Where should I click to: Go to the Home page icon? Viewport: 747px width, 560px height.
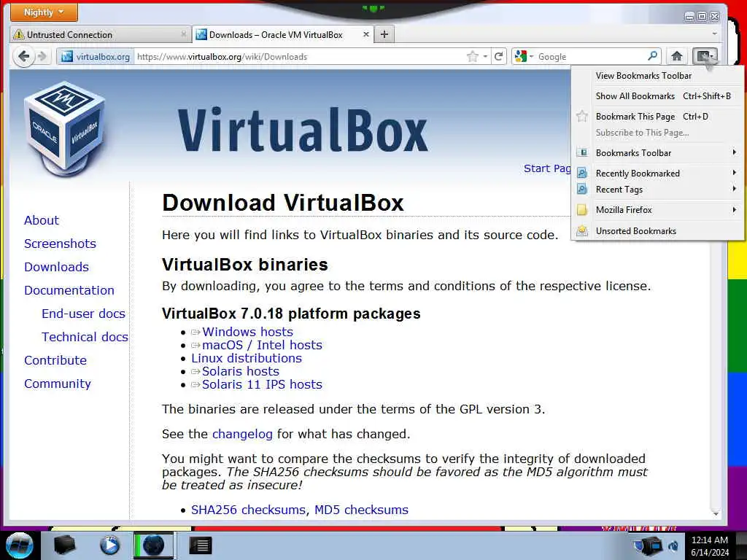[676, 56]
